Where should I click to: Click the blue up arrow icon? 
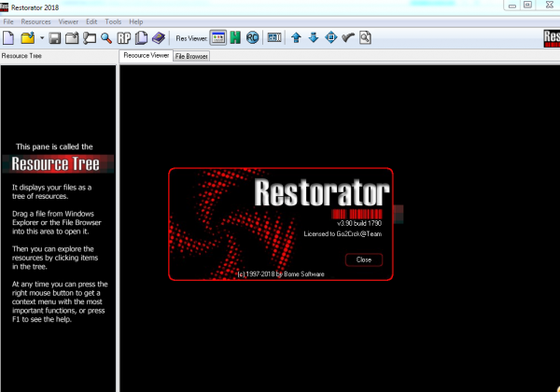[x=296, y=38]
